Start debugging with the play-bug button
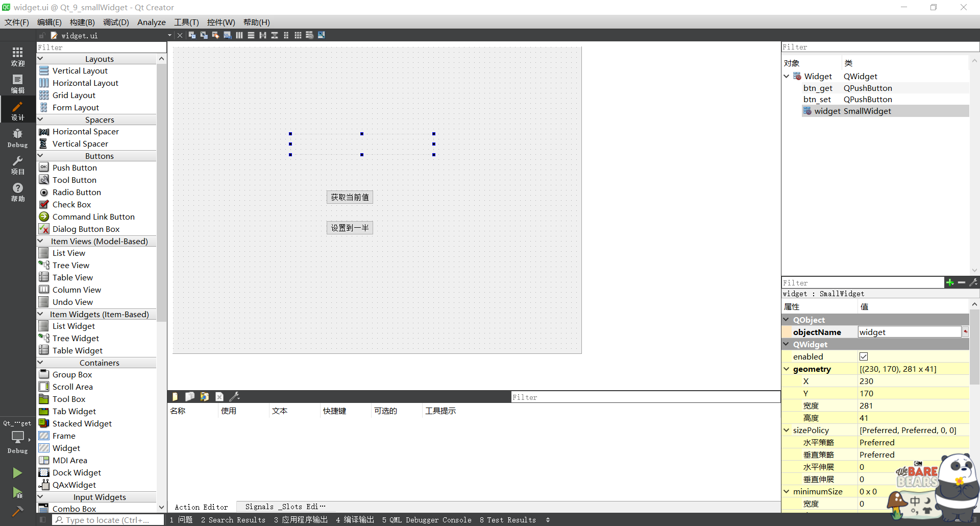The image size is (980, 526). pyautogui.click(x=17, y=492)
